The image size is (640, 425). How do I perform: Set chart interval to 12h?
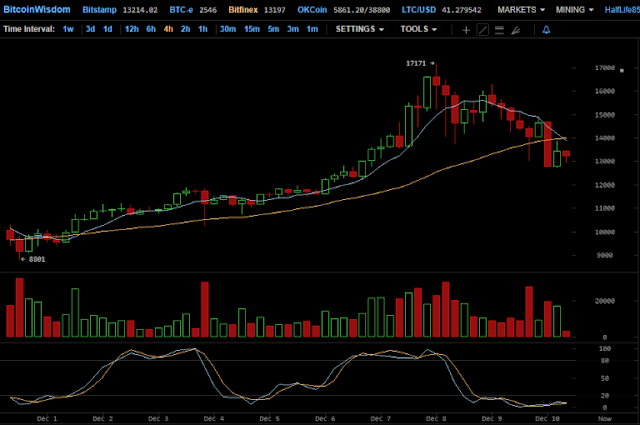tap(132, 29)
